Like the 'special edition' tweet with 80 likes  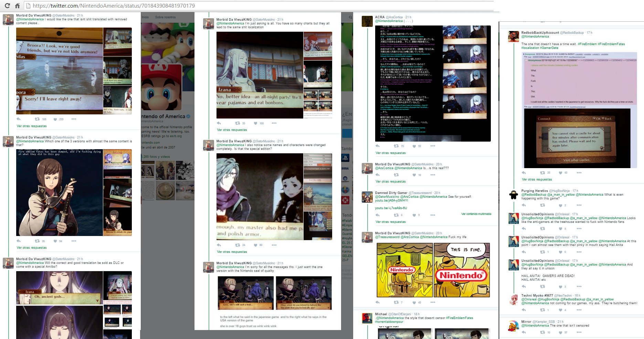[255, 245]
